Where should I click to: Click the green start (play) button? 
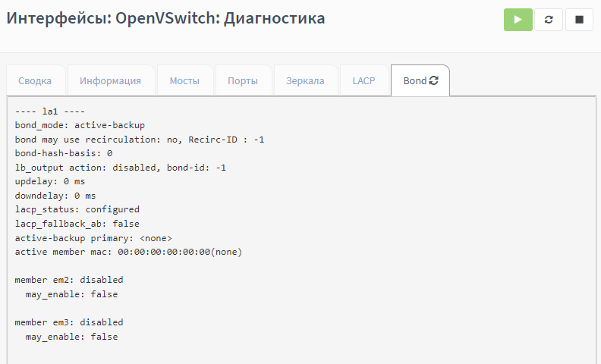point(518,20)
